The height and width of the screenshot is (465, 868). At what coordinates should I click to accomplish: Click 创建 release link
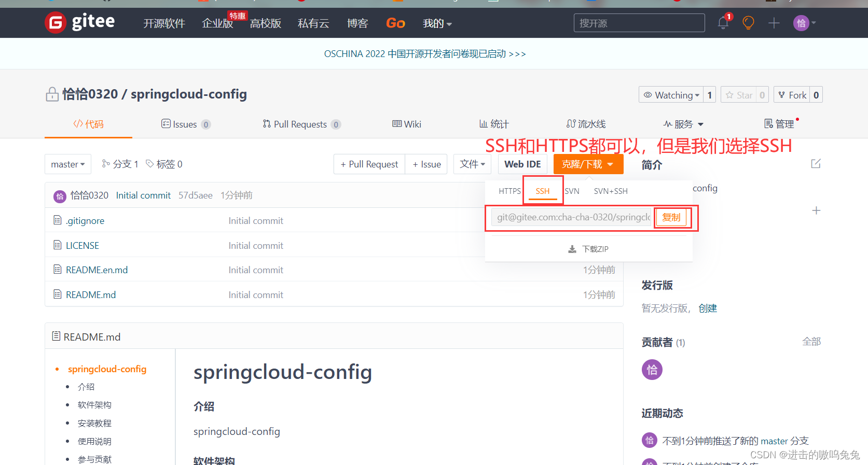(708, 308)
